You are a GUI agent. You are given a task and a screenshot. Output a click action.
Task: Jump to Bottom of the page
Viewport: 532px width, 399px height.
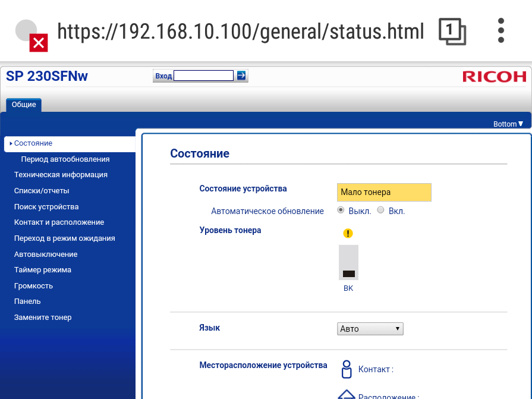point(508,124)
